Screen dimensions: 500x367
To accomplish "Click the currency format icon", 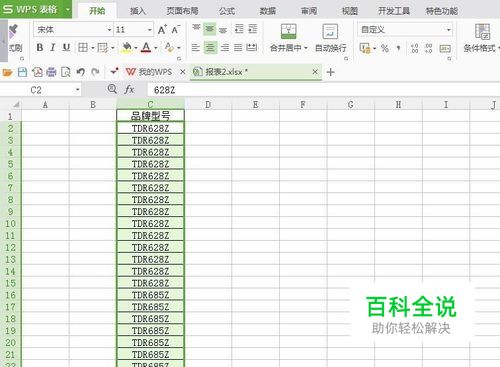I will 365,48.
